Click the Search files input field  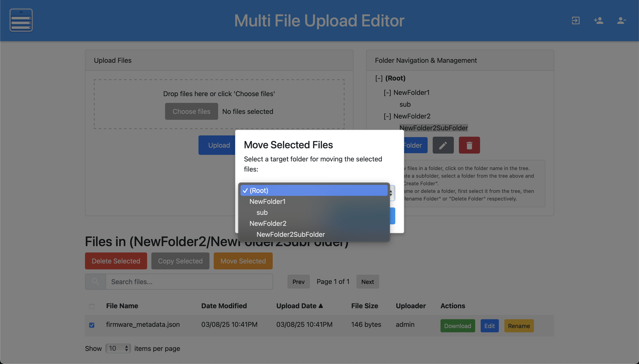(x=189, y=282)
